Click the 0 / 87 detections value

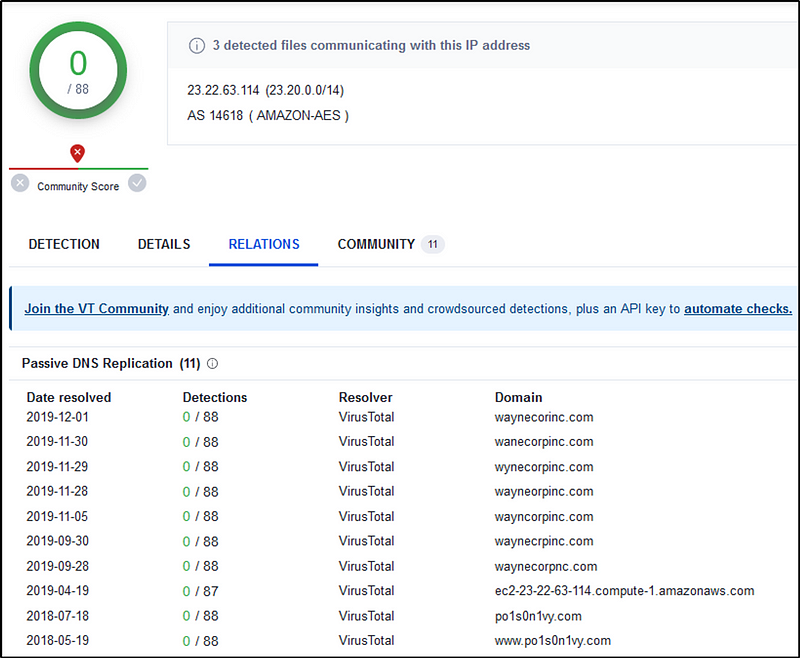point(200,591)
